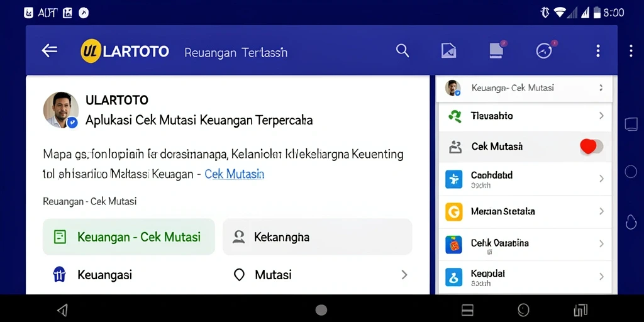This screenshot has width=644, height=322.
Task: Open the outer three-dot menu at screen edge
Action: point(631,50)
